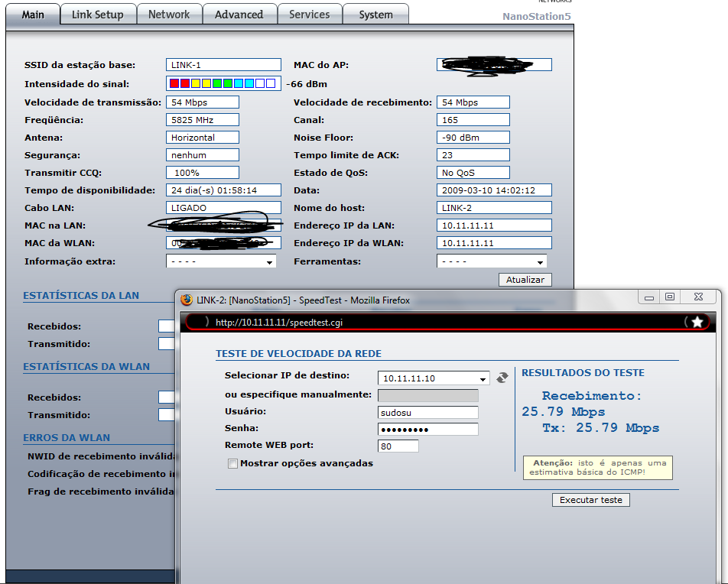Minimize the SpeedTest Firefox window
Viewport: 728px width, 584px height.
click(649, 297)
